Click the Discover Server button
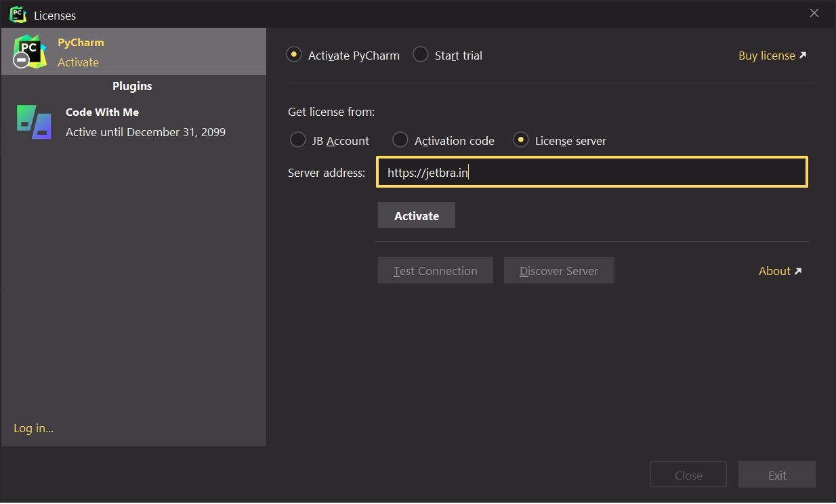The height and width of the screenshot is (504, 836). (559, 270)
